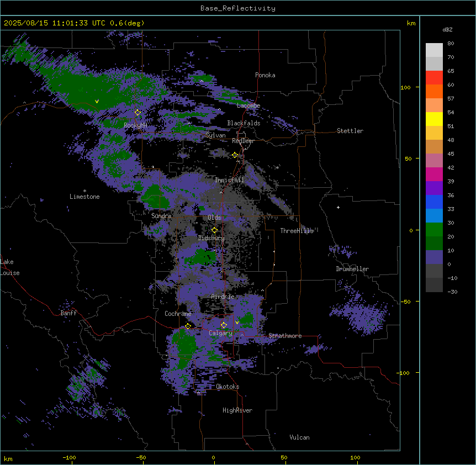
Task: Click the RedDeer city label
Action: (x=243, y=141)
